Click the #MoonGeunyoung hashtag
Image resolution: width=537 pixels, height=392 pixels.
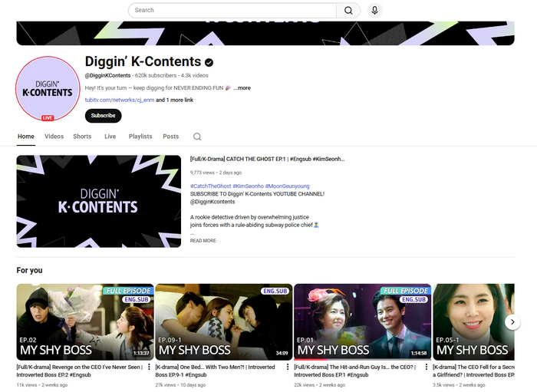(288, 186)
